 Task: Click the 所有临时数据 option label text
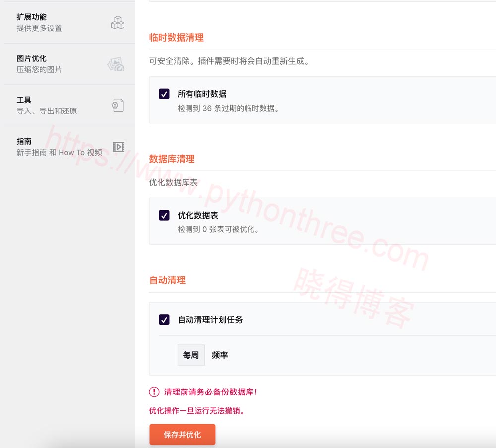click(202, 94)
